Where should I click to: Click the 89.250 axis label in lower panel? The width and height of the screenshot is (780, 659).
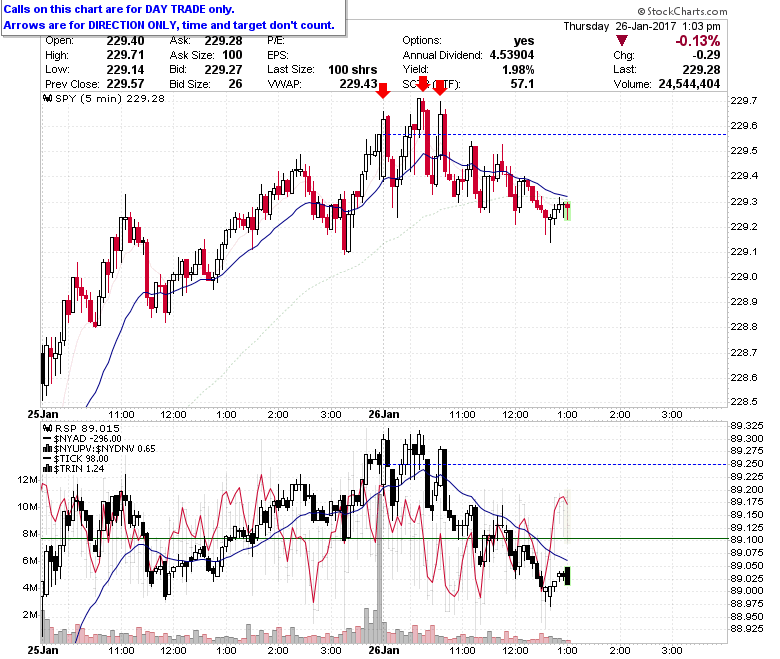coord(747,464)
